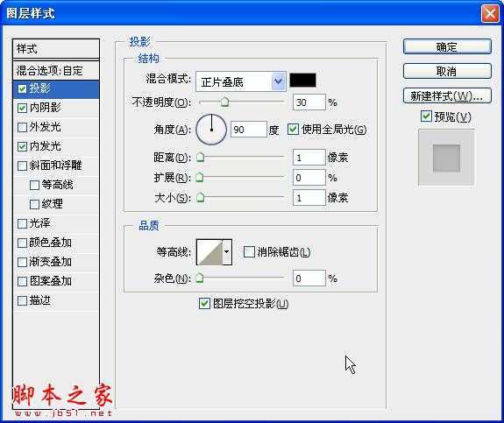The height and width of the screenshot is (423, 504).
Task: Click the 距离 value input field
Action: pos(309,158)
